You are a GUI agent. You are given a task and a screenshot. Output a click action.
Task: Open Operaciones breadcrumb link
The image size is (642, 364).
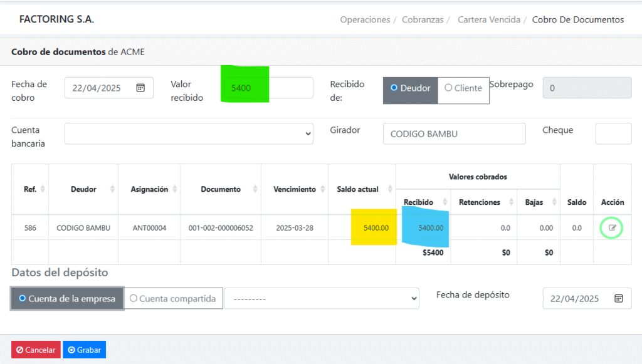(x=365, y=19)
